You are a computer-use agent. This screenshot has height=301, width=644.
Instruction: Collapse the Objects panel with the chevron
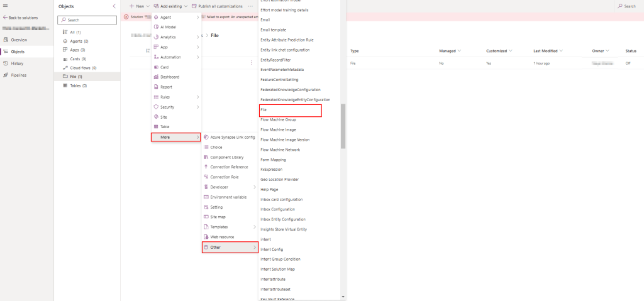pos(113,6)
